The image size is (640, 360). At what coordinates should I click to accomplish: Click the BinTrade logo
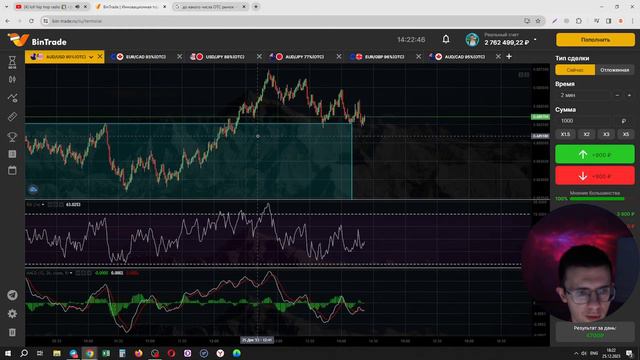coord(37,40)
